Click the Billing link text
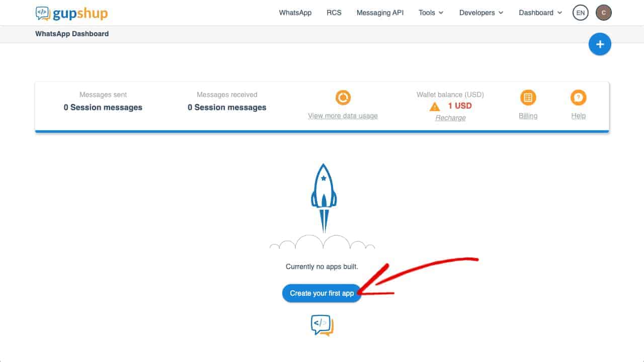 click(x=528, y=116)
